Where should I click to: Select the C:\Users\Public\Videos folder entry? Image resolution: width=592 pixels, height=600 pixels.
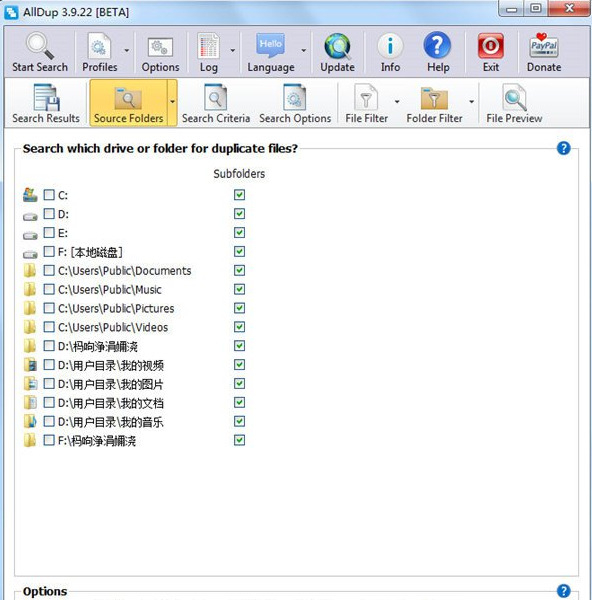(113, 327)
